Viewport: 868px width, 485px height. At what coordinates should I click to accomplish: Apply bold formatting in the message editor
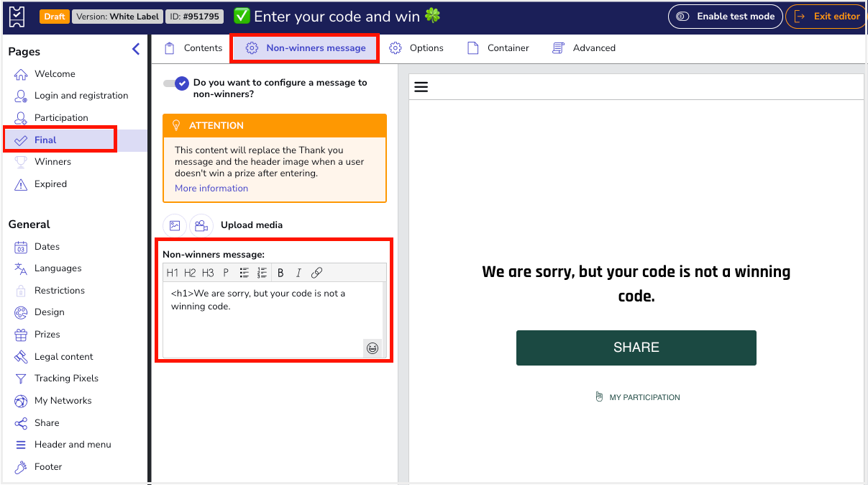point(280,273)
